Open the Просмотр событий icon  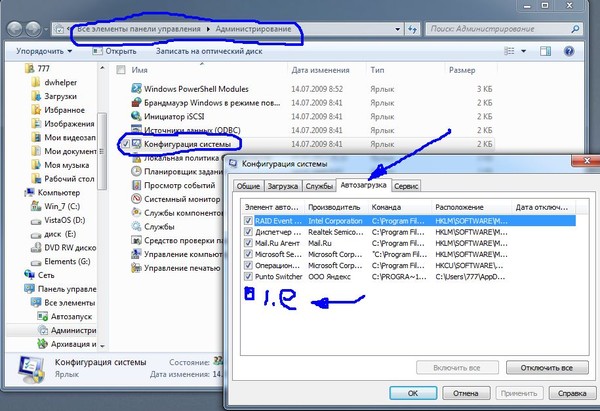point(136,185)
